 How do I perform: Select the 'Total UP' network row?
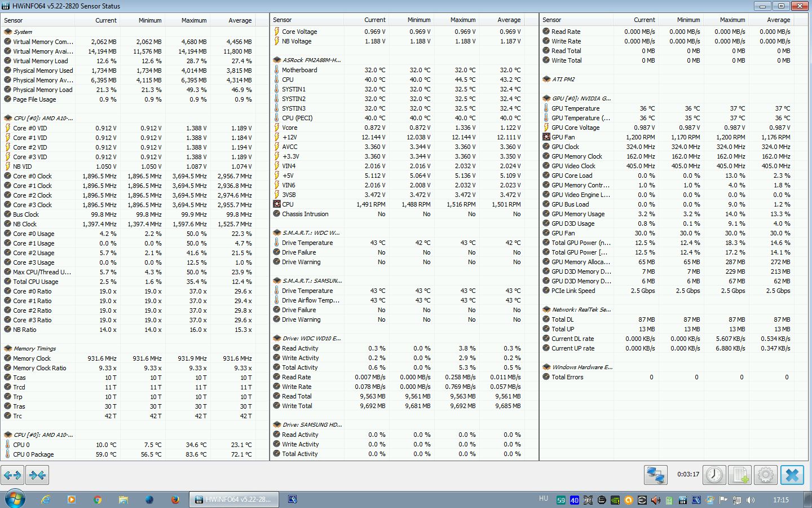[x=674, y=329]
